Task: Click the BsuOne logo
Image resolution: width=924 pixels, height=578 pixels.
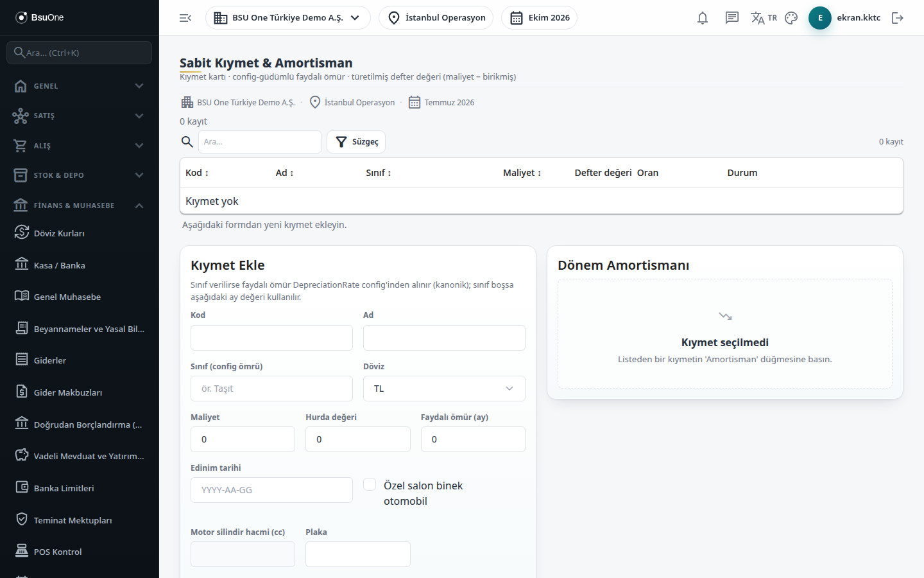Action: (40, 17)
